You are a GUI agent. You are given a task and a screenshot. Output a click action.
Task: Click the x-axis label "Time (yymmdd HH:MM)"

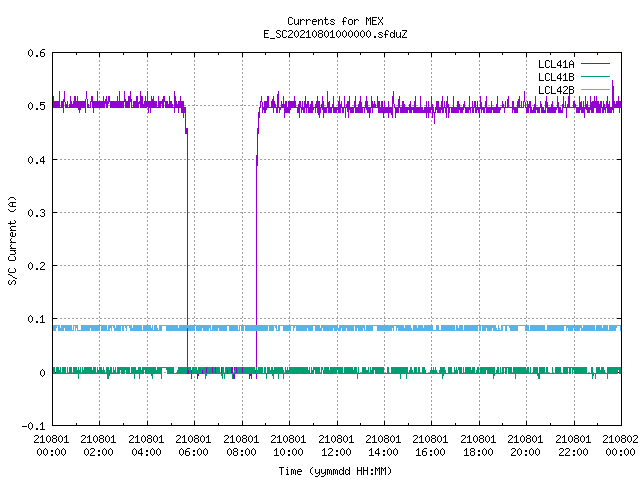click(x=335, y=471)
